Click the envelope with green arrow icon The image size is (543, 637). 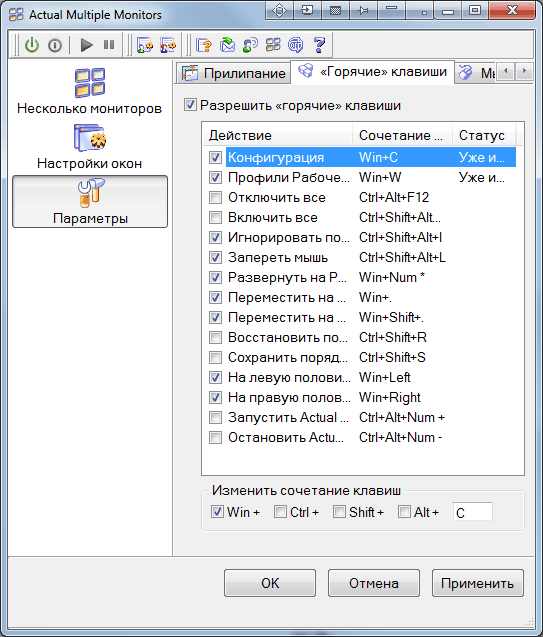[x=227, y=45]
